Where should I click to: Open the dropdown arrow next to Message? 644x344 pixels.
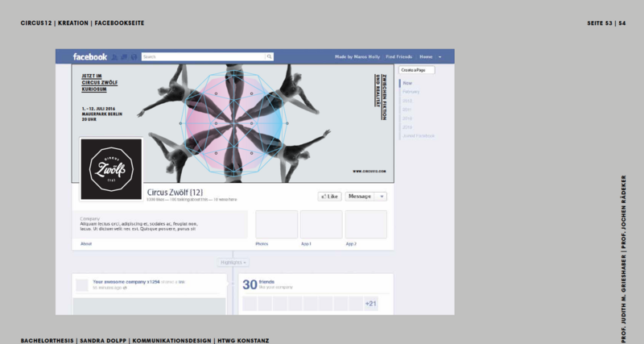pos(382,196)
